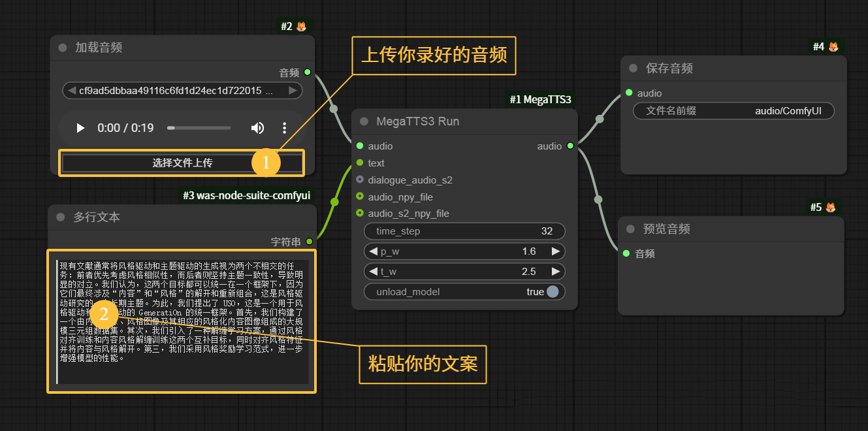Viewport: 868px width, 431px height.
Task: Increase p_w with its right arrow
Action: [555, 251]
